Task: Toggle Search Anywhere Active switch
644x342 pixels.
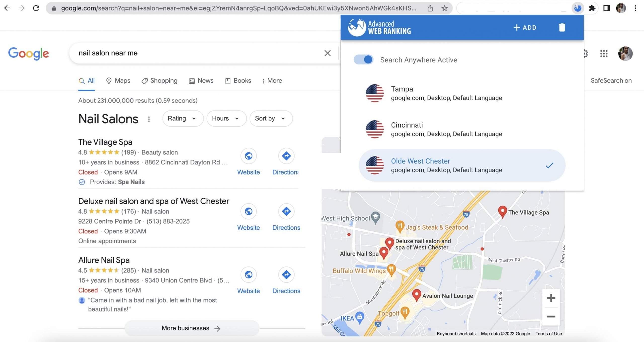Action: [x=364, y=60]
